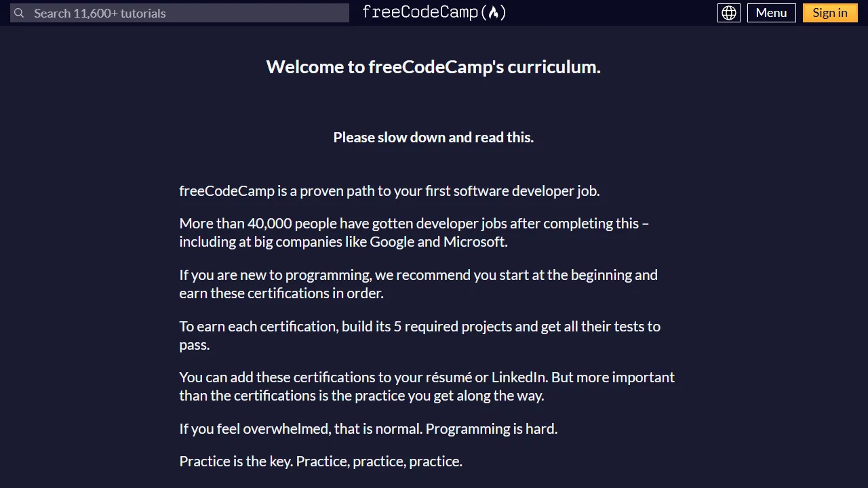Click the magnifying glass search icon

pos(19,13)
